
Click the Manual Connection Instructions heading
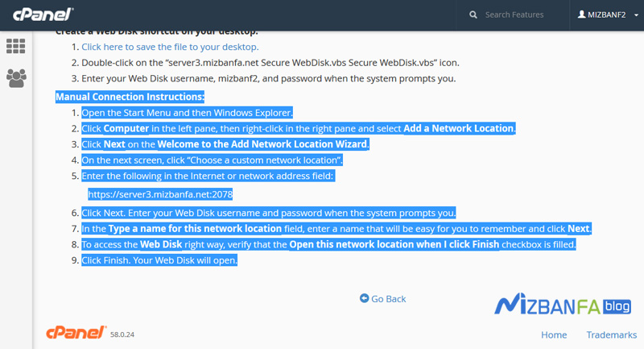pyautogui.click(x=130, y=97)
